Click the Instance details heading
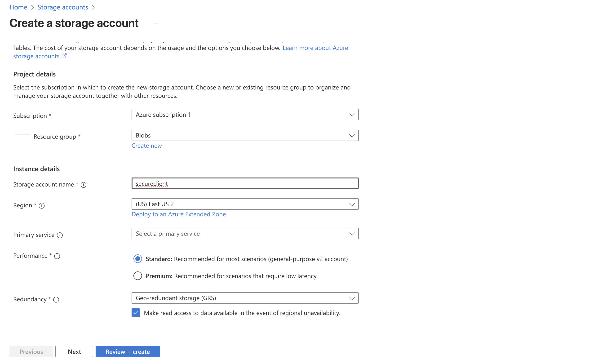 pos(36,169)
